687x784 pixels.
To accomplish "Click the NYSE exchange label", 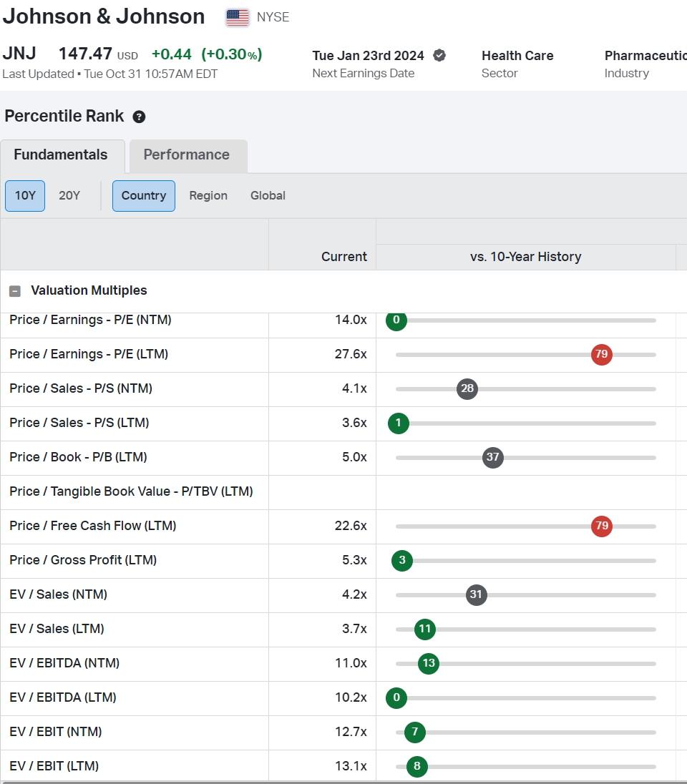I will pyautogui.click(x=273, y=17).
